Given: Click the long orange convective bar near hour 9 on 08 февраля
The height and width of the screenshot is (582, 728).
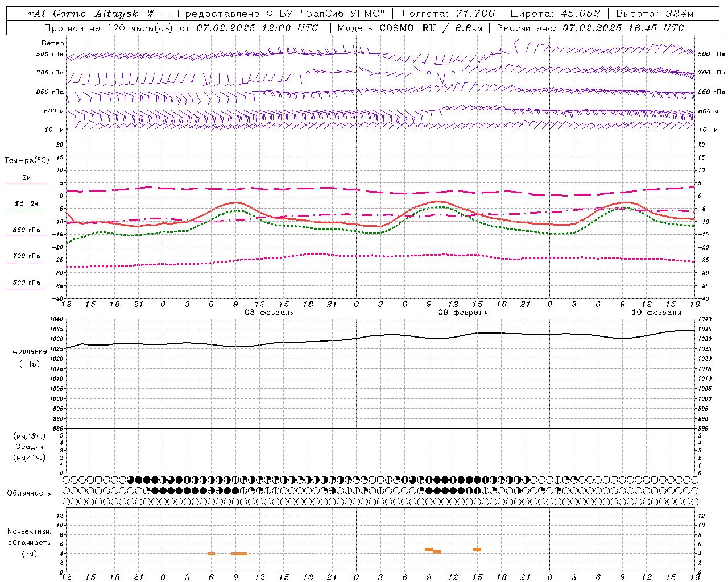Looking at the screenshot, I should (x=239, y=554).
